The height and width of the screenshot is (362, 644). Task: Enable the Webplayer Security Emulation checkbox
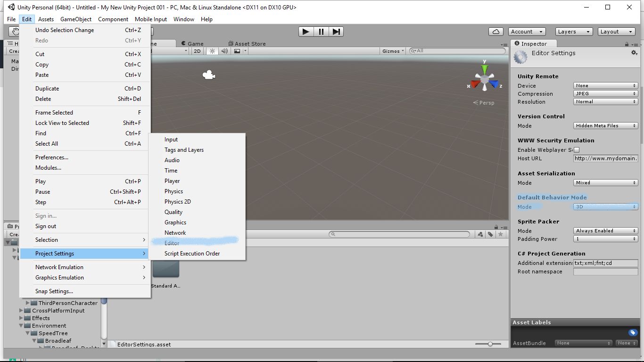pyautogui.click(x=577, y=149)
